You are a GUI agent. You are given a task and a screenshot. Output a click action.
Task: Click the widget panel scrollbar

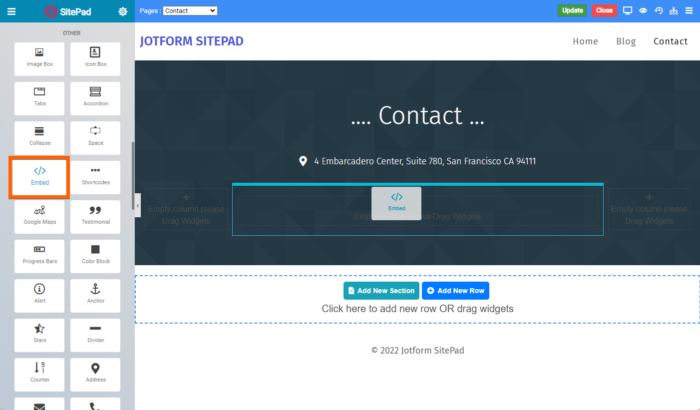133,176
